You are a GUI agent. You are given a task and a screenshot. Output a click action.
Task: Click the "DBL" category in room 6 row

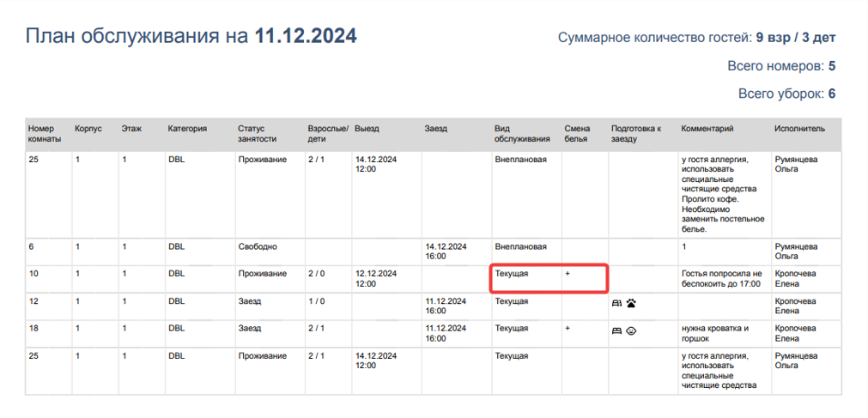pos(176,247)
